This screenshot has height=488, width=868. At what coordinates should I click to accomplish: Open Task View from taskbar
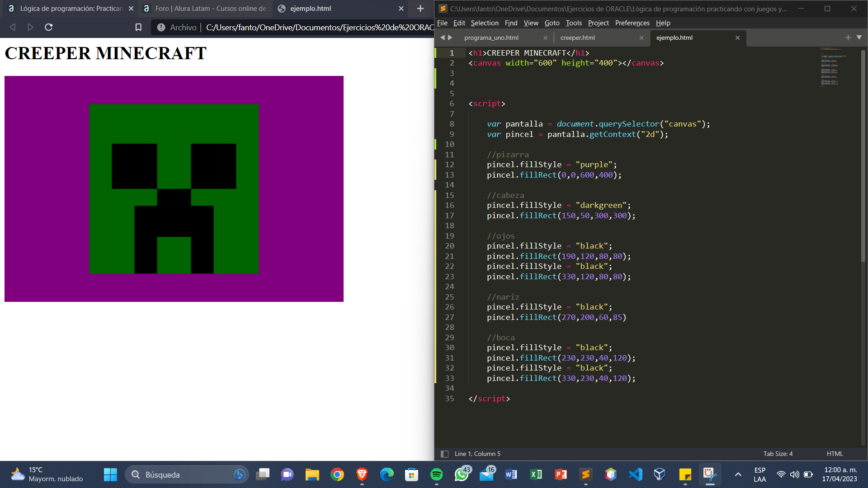263,474
